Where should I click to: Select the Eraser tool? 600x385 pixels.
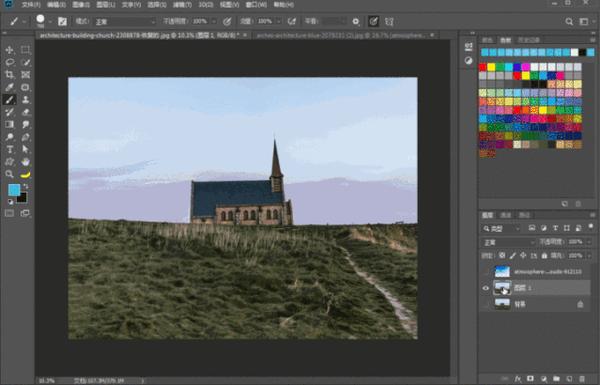(26, 112)
